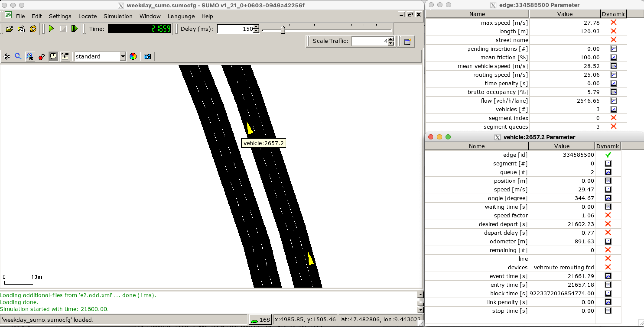This screenshot has width=644, height=327.
Task: Select the lower yellow vehicle
Action: coord(311,259)
